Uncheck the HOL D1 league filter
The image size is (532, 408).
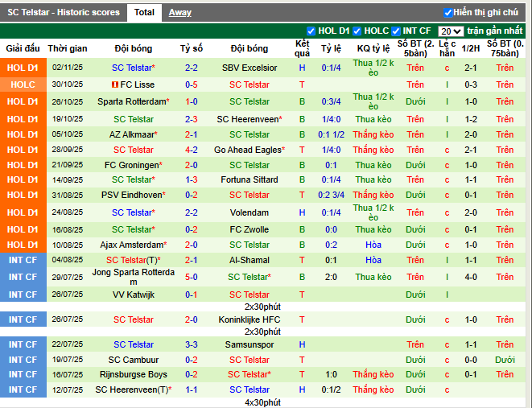[x=311, y=31]
